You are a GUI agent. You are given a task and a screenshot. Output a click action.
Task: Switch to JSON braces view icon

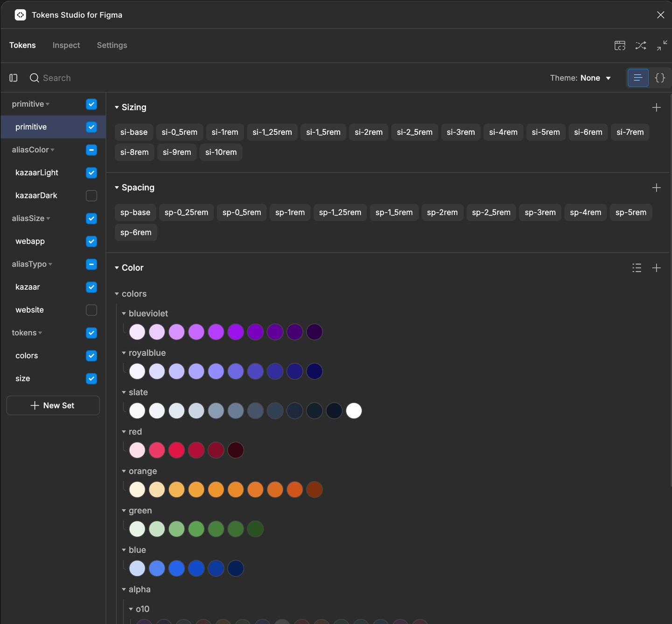coord(660,78)
